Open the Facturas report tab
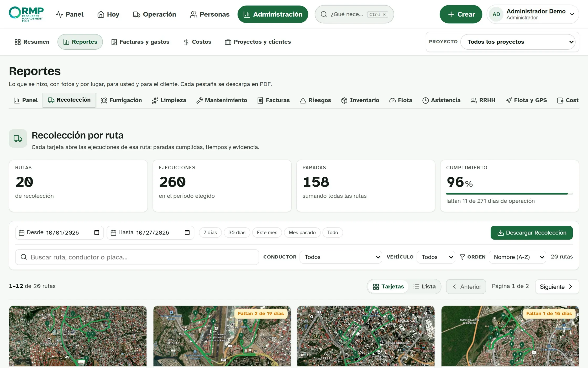 (x=274, y=100)
